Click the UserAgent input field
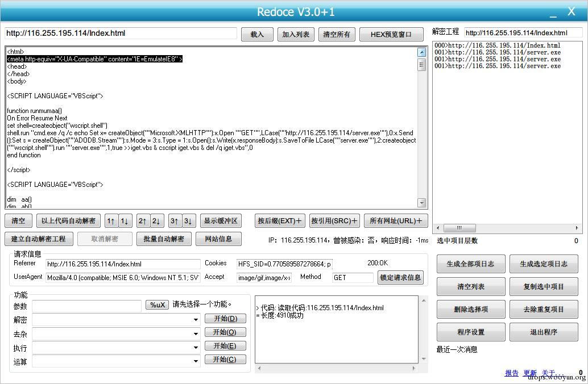Screen dimensions: 588x384 123,278
